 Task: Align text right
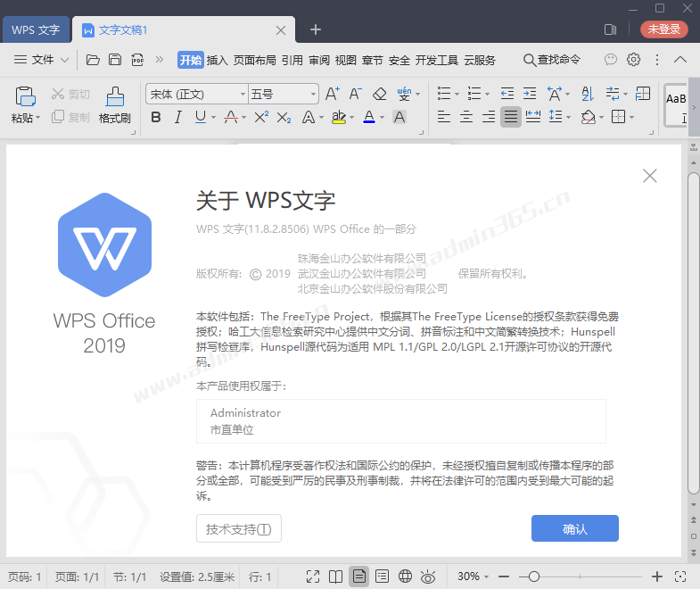(489, 117)
